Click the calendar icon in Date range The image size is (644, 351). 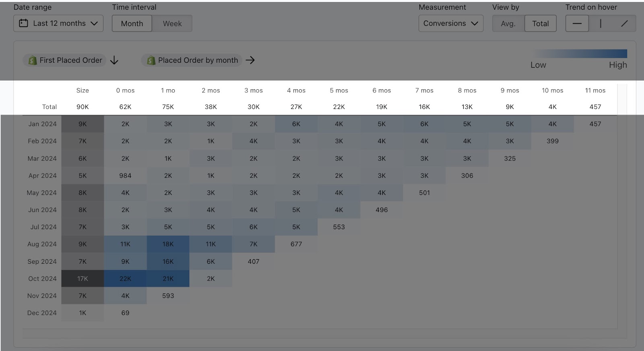coord(24,23)
